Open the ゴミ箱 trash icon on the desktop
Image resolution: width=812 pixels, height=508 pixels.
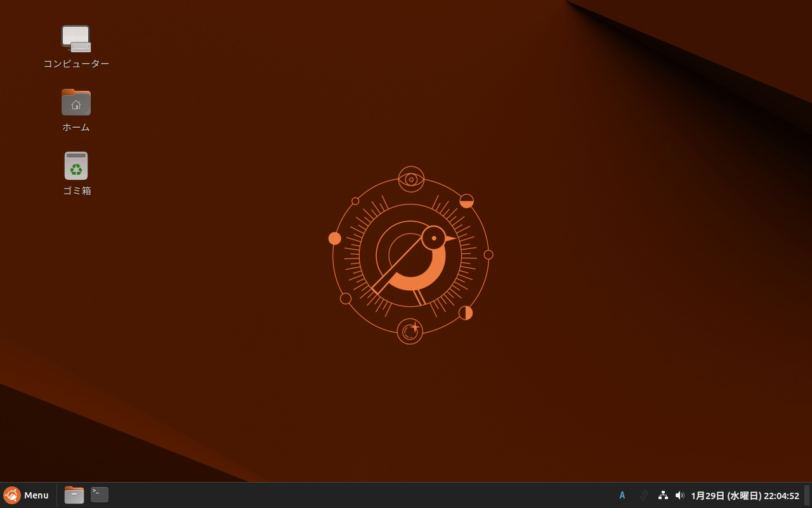tap(76, 166)
